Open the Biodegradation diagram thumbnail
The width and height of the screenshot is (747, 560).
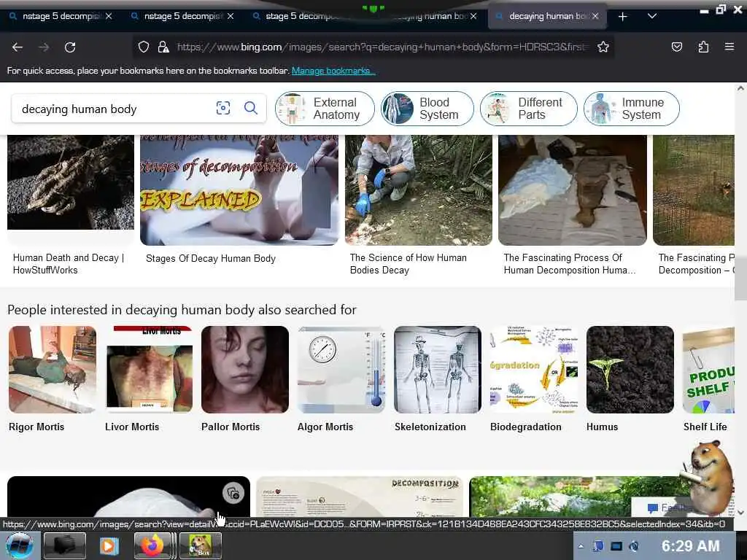533,370
